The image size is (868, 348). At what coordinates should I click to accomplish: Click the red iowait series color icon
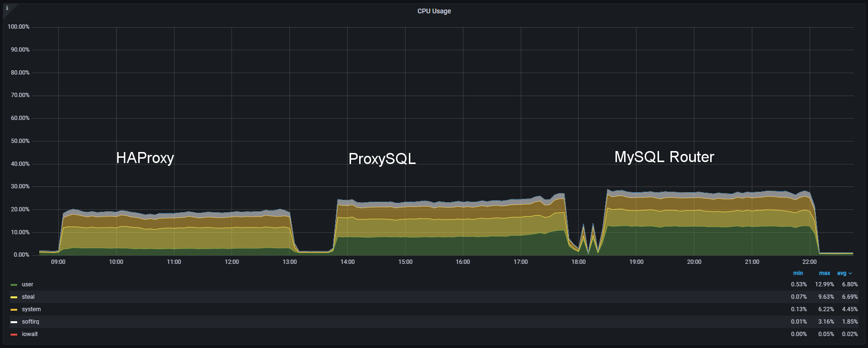point(14,335)
